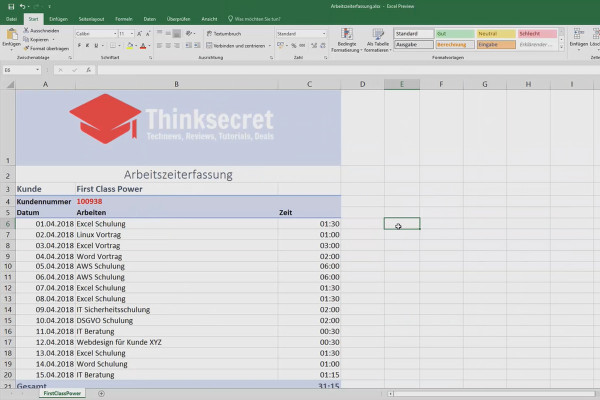Toggle bold formatting (F)
This screenshot has width=600, height=400.
[79, 46]
